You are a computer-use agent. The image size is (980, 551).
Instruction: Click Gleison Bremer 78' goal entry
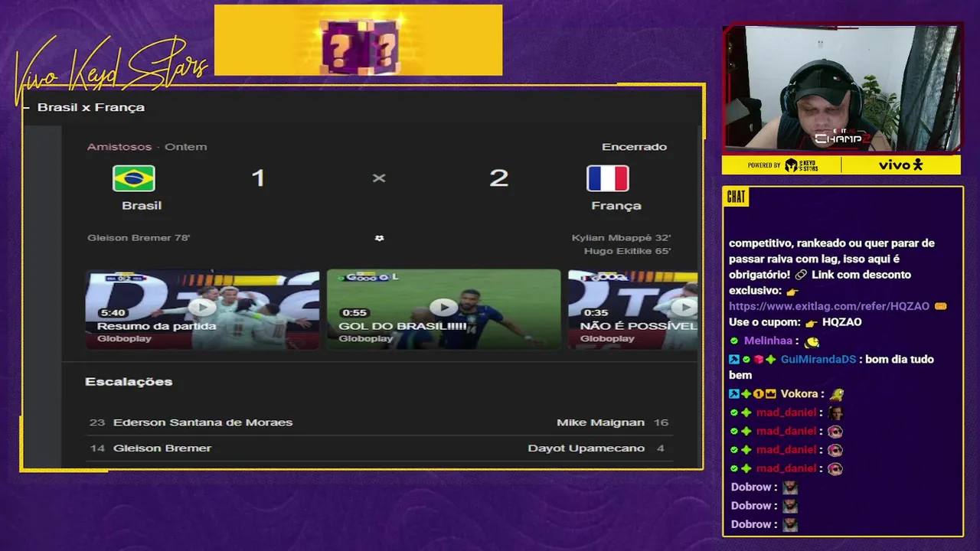click(x=139, y=238)
